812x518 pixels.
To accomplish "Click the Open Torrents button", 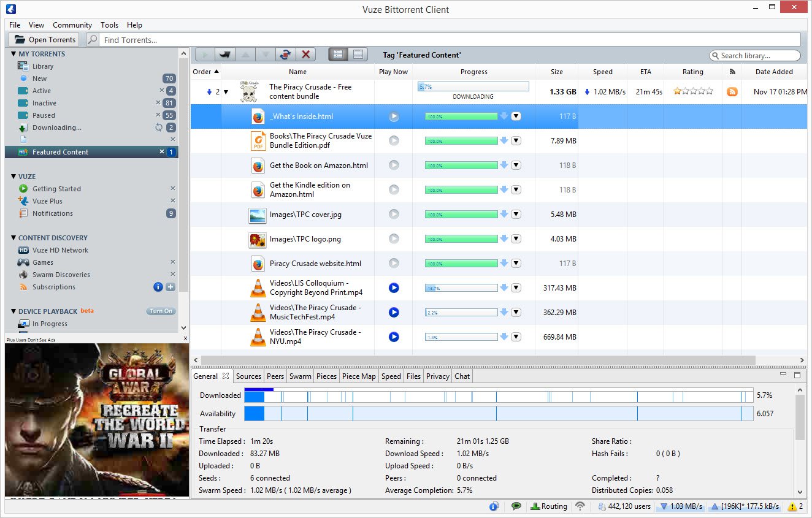I will coord(45,40).
